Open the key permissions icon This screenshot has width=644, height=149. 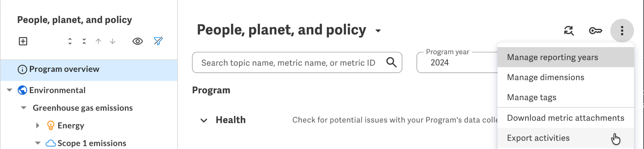[596, 31]
